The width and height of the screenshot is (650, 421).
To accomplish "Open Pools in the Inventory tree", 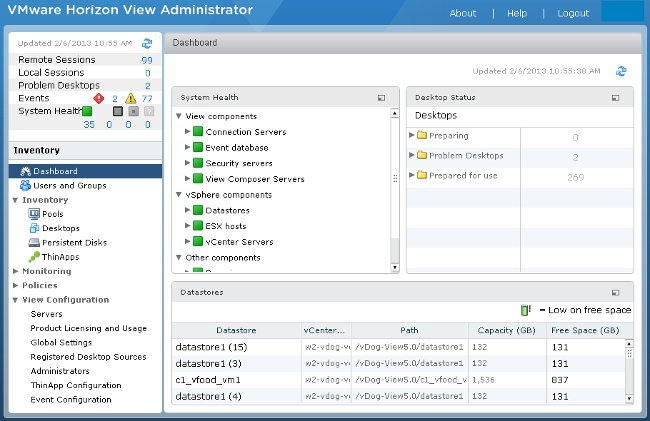I will (53, 214).
